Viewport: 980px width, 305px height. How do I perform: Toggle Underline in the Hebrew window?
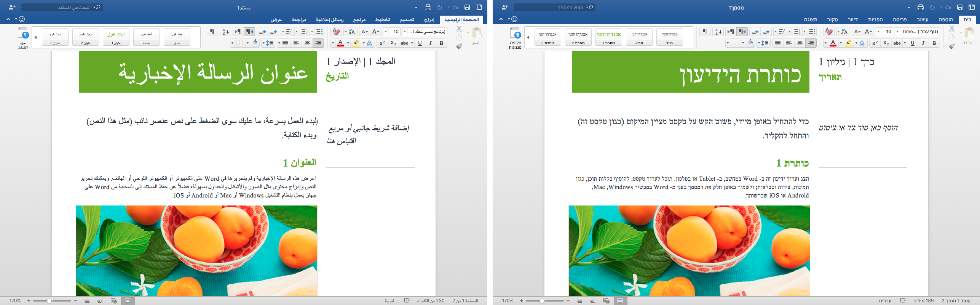click(x=912, y=43)
